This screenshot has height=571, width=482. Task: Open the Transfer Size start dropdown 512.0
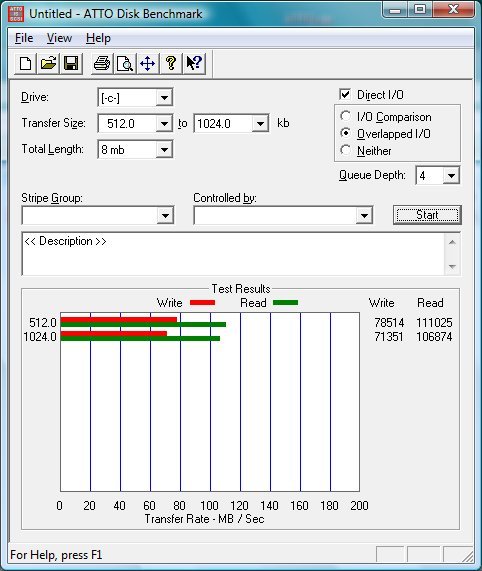pyautogui.click(x=164, y=124)
